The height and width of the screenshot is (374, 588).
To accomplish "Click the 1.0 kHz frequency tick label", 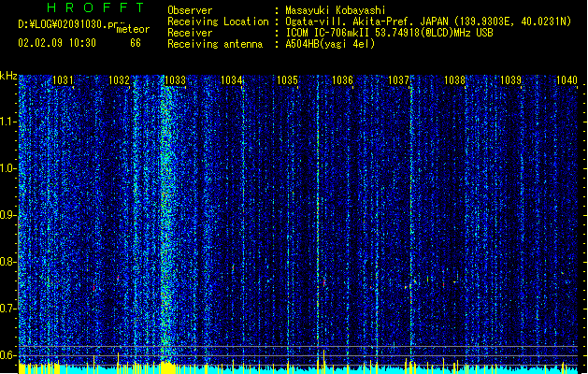I will 7,168.
